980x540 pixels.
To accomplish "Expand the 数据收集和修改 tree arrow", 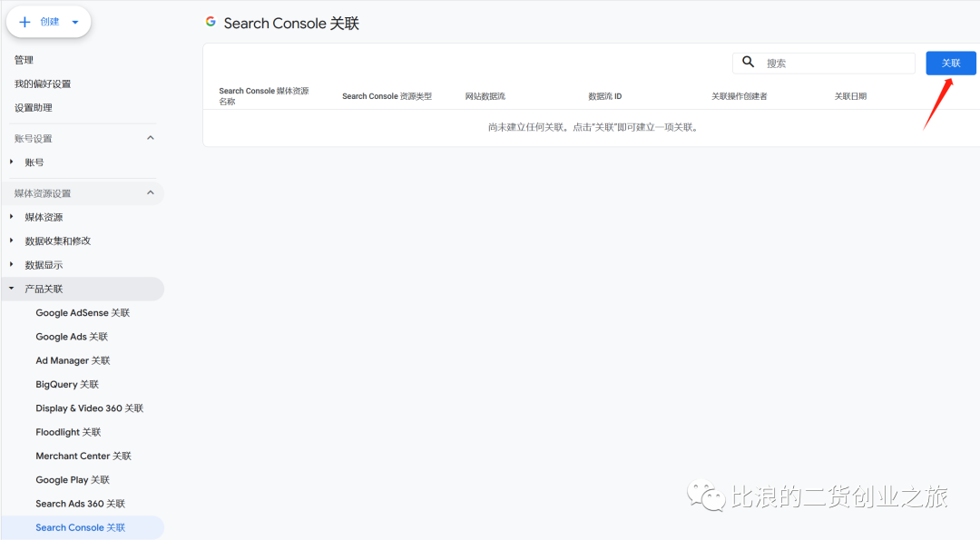I will (x=11, y=241).
